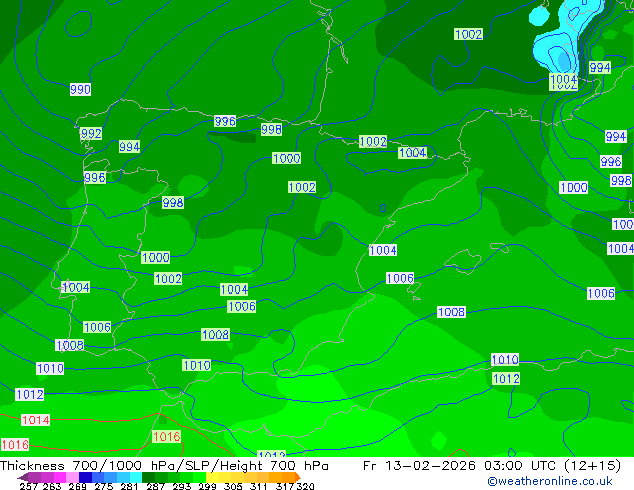
Task: Click the legend value 281
Action: (x=129, y=486)
